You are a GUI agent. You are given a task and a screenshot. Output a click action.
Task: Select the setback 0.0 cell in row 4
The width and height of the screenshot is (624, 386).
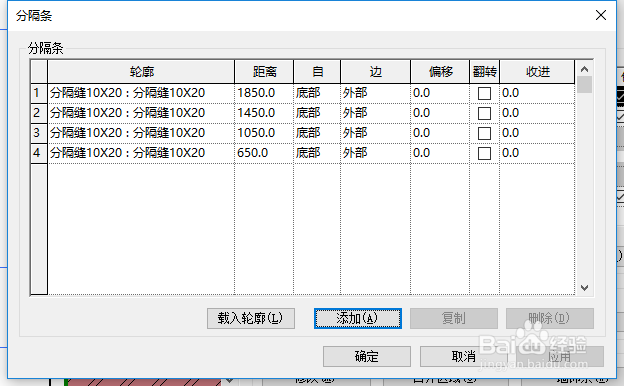pos(537,153)
